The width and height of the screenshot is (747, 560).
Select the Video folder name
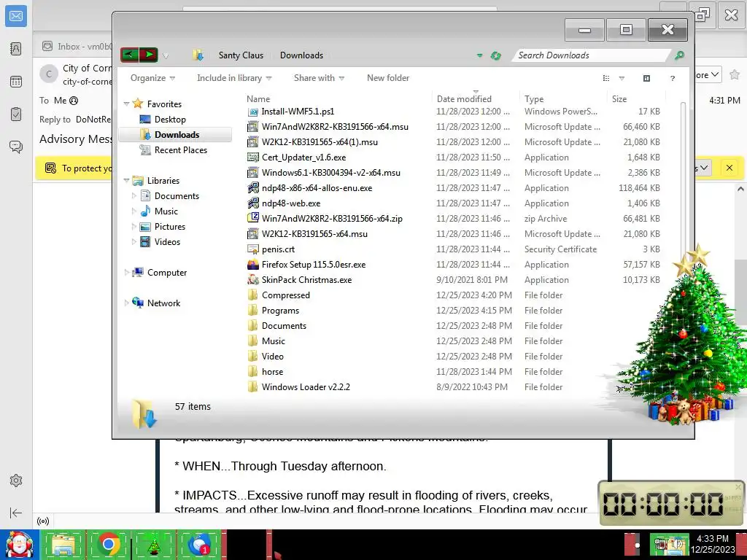pos(273,356)
